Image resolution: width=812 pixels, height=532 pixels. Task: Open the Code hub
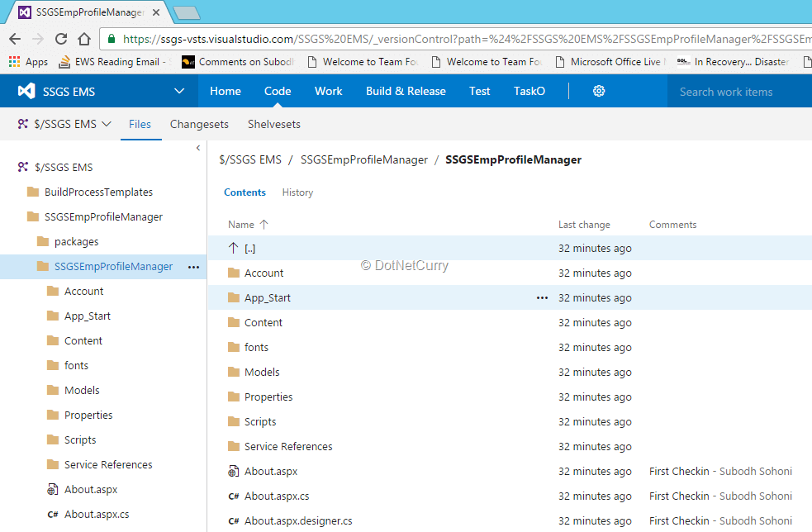[278, 91]
